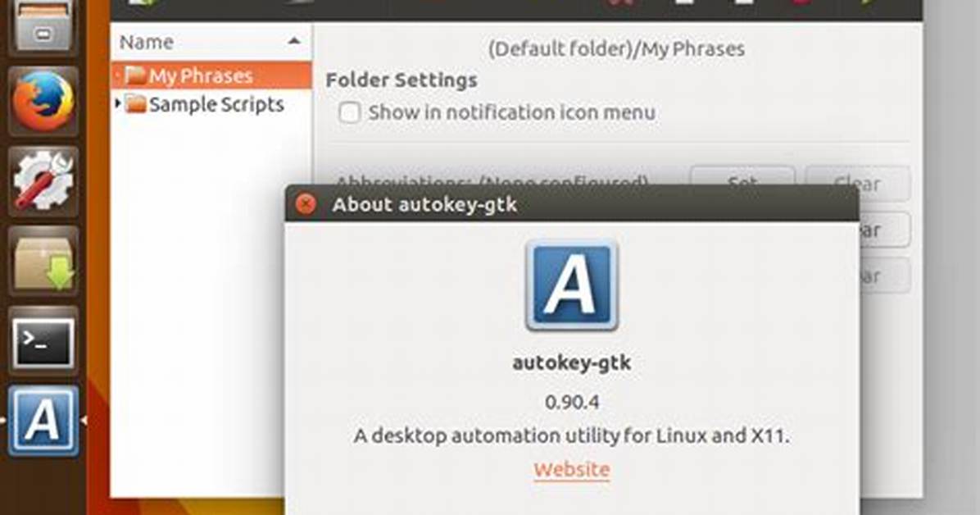
Task: Open the Website link in About dialog
Action: pos(572,469)
